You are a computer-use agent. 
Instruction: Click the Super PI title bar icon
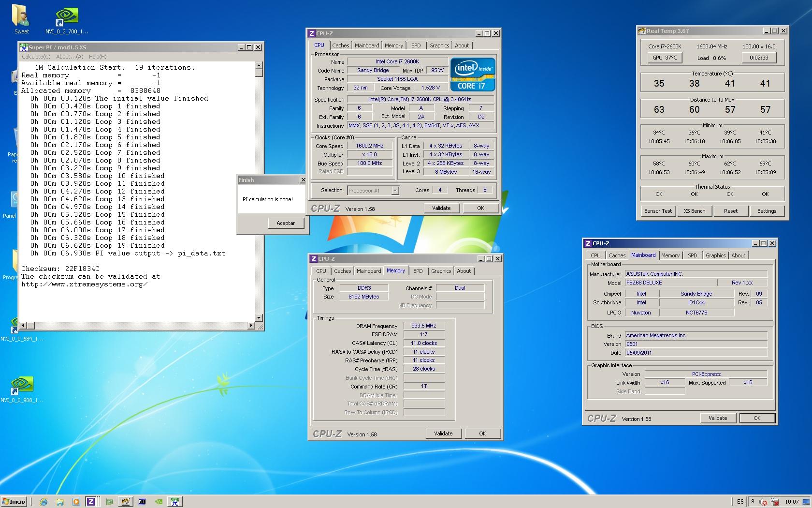(x=24, y=47)
